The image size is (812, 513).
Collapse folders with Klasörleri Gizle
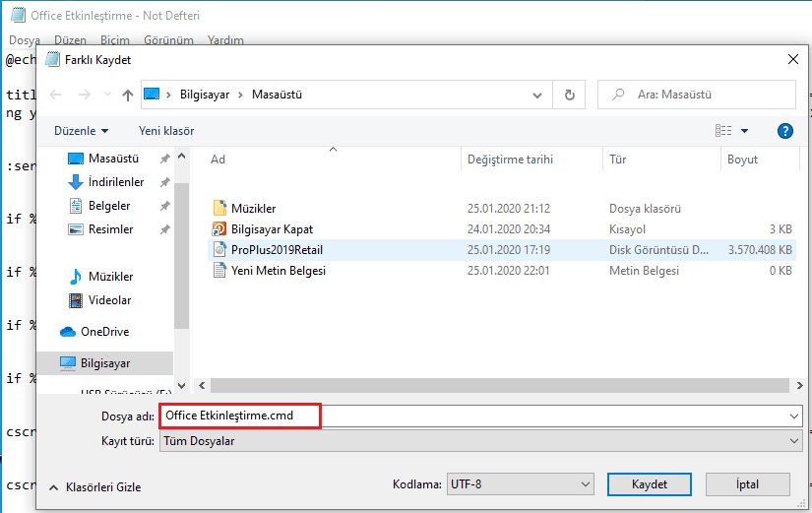pyautogui.click(x=94, y=487)
